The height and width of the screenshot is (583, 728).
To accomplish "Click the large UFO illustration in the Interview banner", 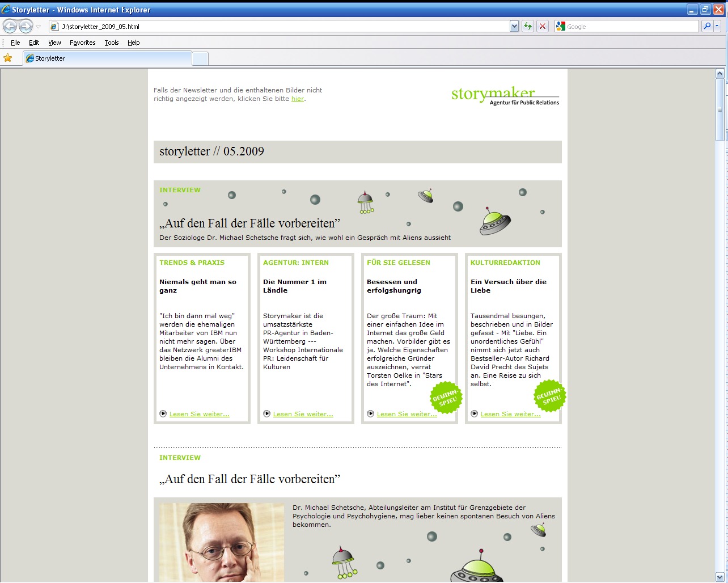I will point(494,221).
